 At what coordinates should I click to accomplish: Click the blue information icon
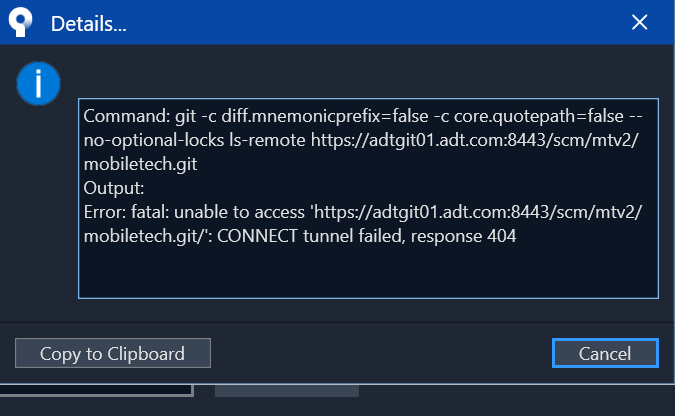(38, 84)
